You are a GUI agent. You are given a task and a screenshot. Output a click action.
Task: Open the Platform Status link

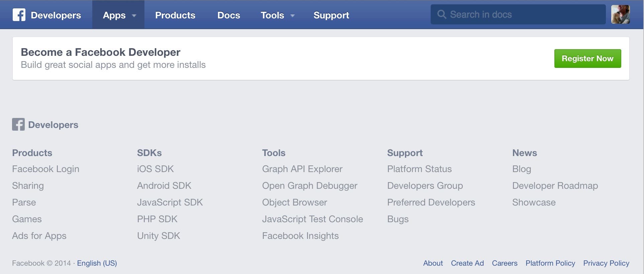coord(420,169)
